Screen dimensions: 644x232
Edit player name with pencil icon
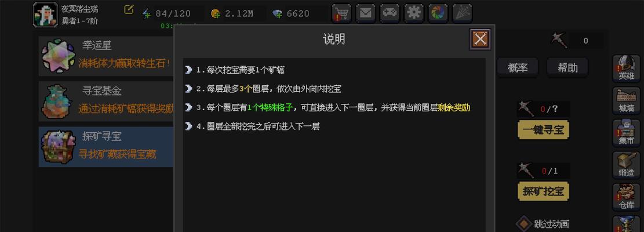129,9
